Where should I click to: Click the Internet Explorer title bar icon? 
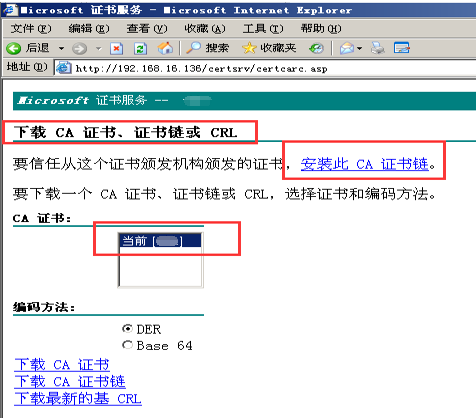point(9,10)
